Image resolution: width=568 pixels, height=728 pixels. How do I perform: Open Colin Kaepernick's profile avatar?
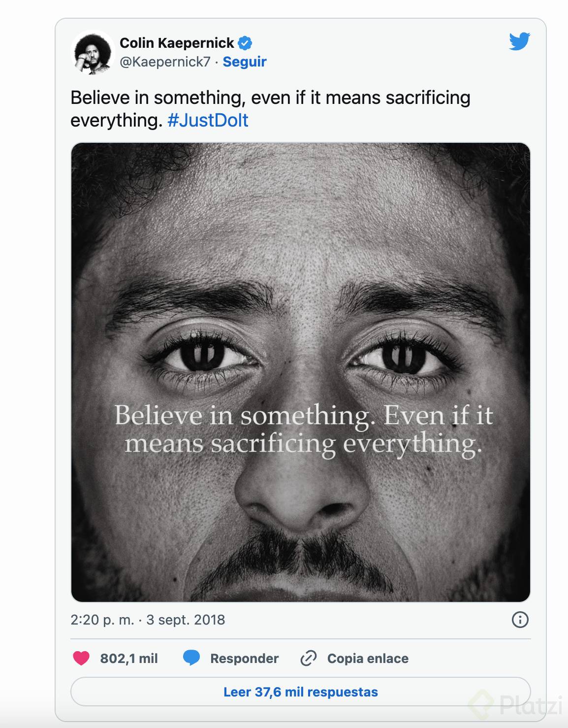[x=93, y=53]
